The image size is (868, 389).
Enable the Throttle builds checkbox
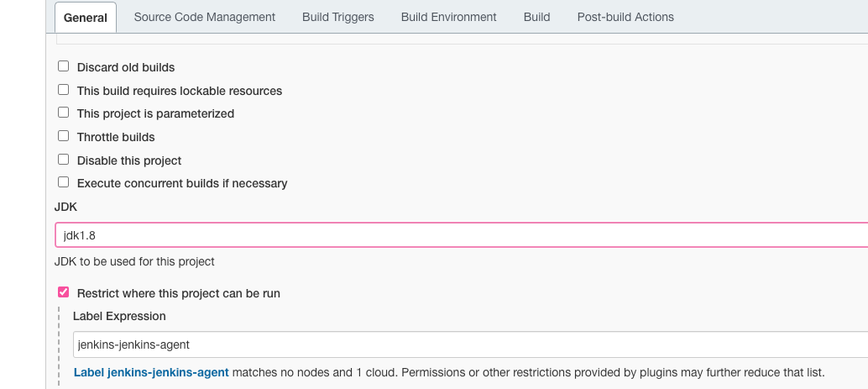pos(63,136)
